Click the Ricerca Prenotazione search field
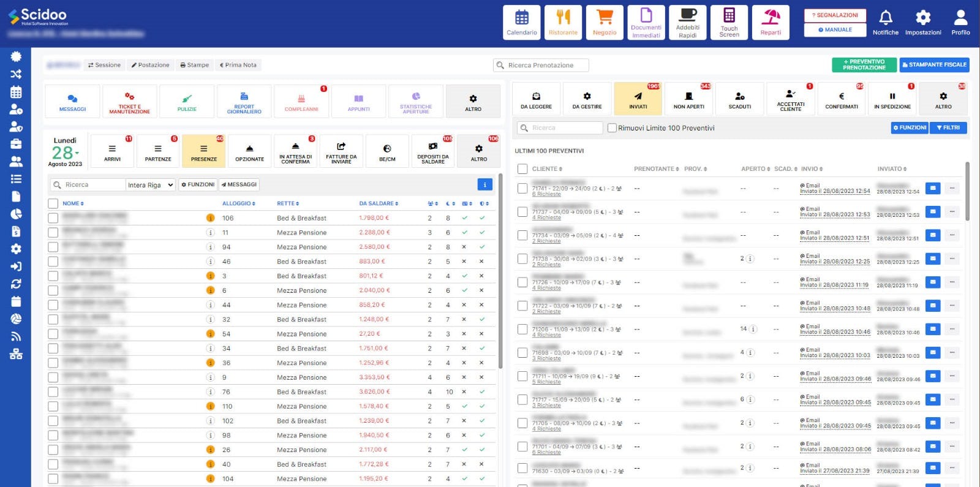Viewport: 980px width, 487px height. click(x=541, y=65)
